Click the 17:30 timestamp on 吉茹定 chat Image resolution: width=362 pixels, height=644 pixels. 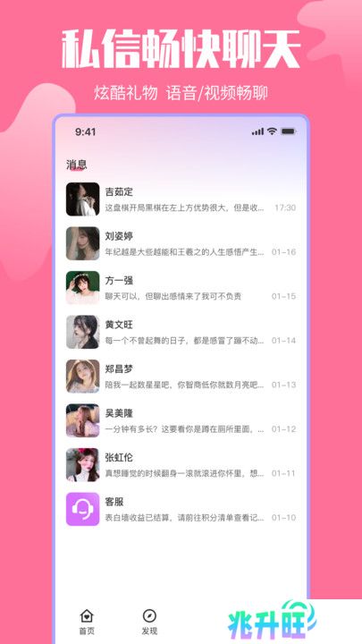[285, 208]
